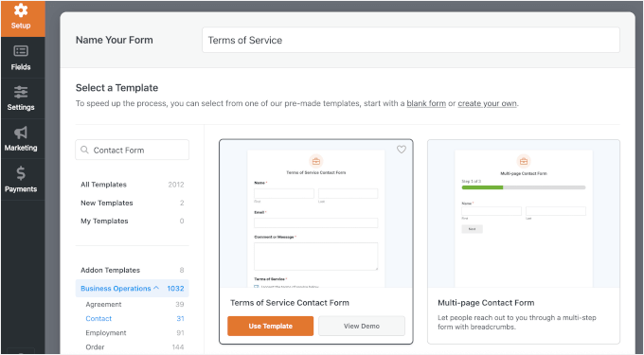
Task: Click the Terms of Service Contact Form preview
Action: click(x=315, y=214)
